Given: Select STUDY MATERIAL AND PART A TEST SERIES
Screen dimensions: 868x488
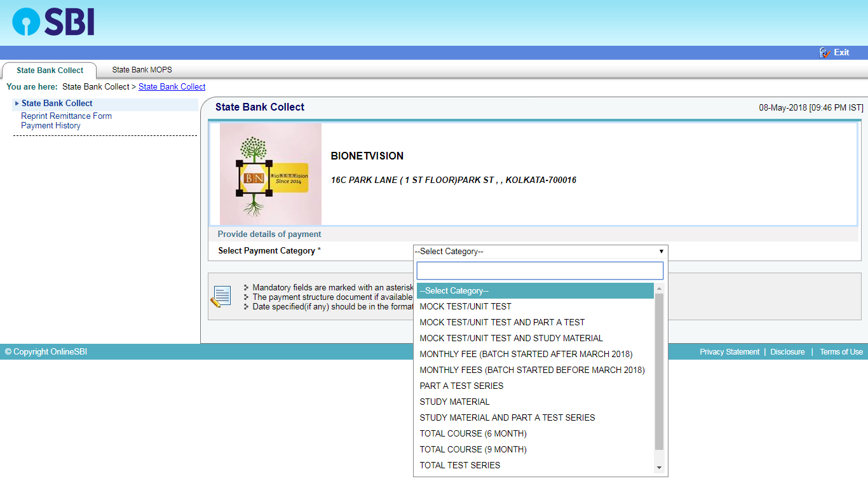Looking at the screenshot, I should pos(535,418).
